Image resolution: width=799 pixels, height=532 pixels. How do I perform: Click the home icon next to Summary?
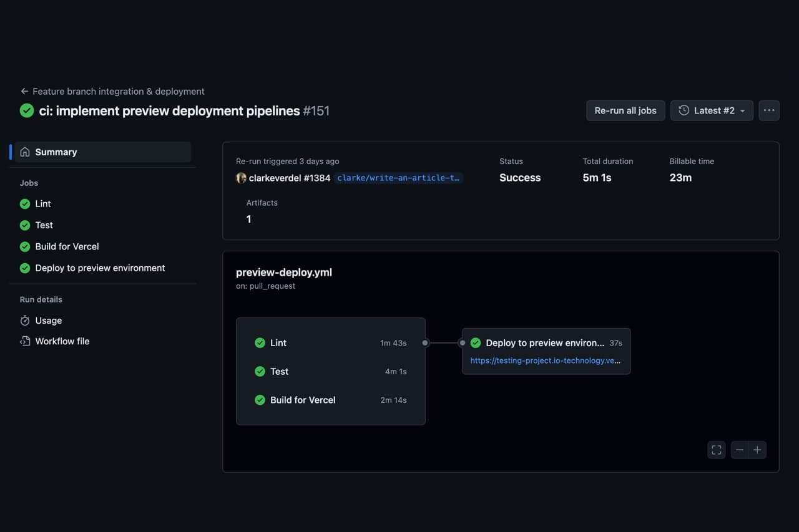[x=25, y=152]
